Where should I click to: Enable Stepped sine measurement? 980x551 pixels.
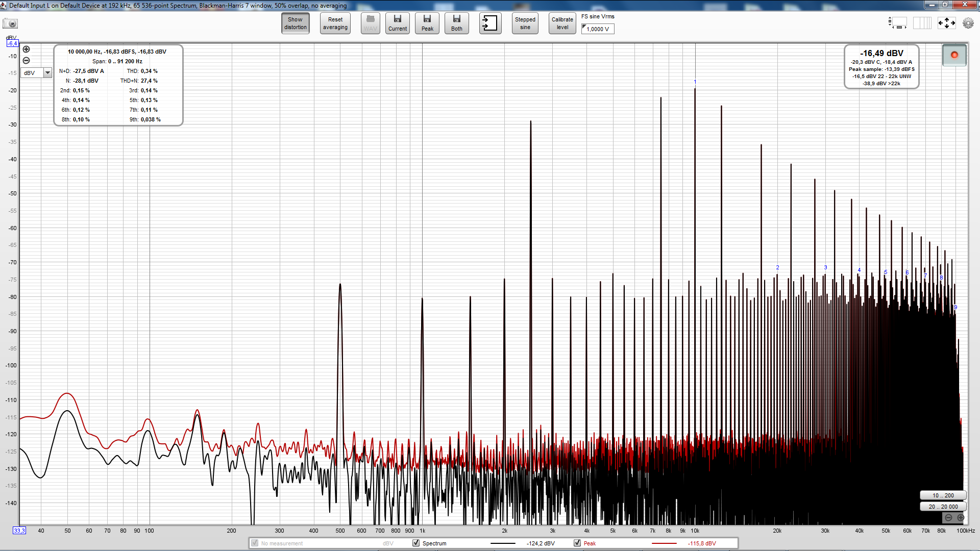(525, 23)
